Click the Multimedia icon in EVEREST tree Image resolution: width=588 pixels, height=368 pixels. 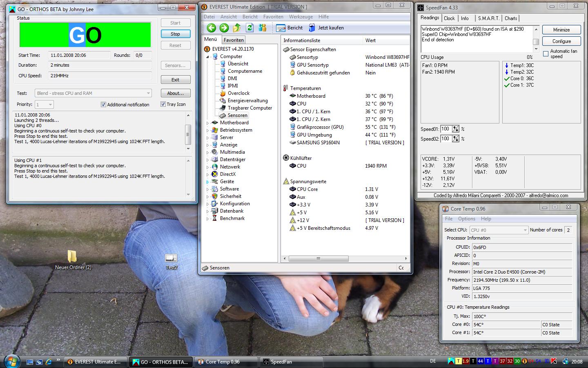pos(215,152)
